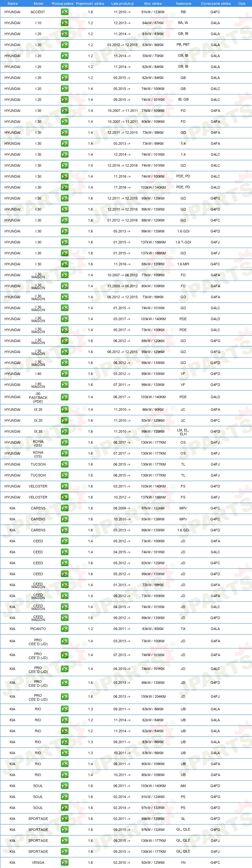Select the IX 35 model cell
Image resolution: width=252 pixels, height=868 pixels.
[x=38, y=431]
